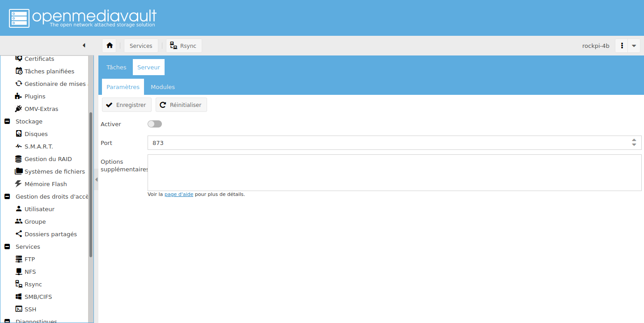The image size is (644, 323).
Task: Open the S.M.A.R.T. monitoring page
Action: [x=38, y=146]
